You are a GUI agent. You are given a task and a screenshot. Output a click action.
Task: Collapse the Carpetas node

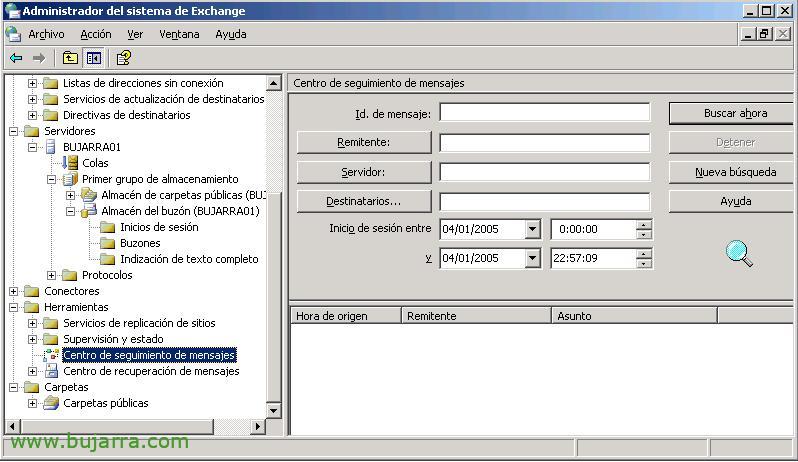tap(13, 387)
